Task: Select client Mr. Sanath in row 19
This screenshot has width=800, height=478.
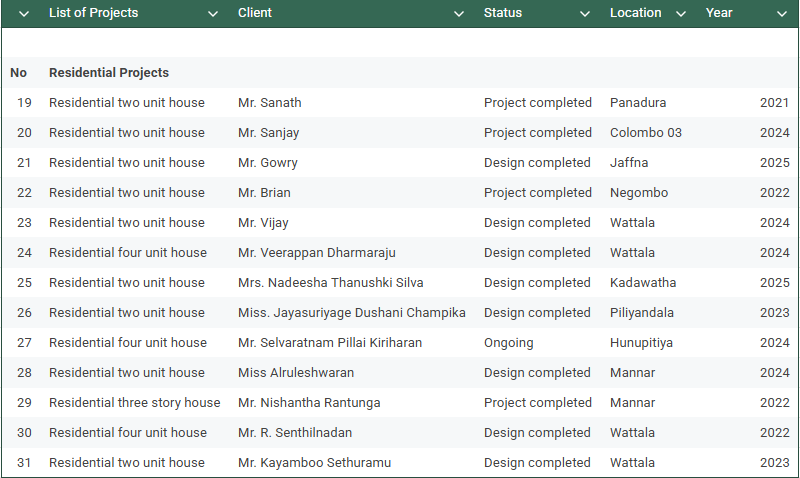Action: click(x=269, y=103)
